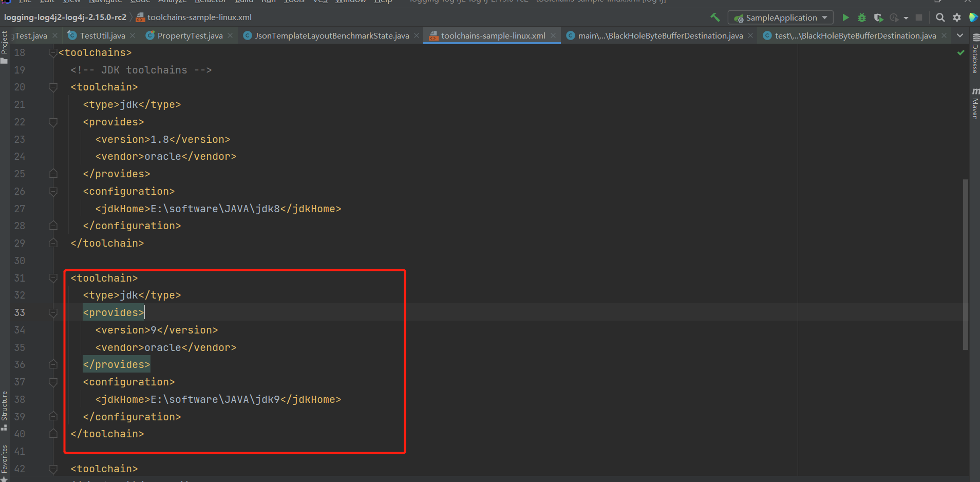Image resolution: width=980 pixels, height=482 pixels.
Task: Collapse configuration block on line 26
Action: 53,191
